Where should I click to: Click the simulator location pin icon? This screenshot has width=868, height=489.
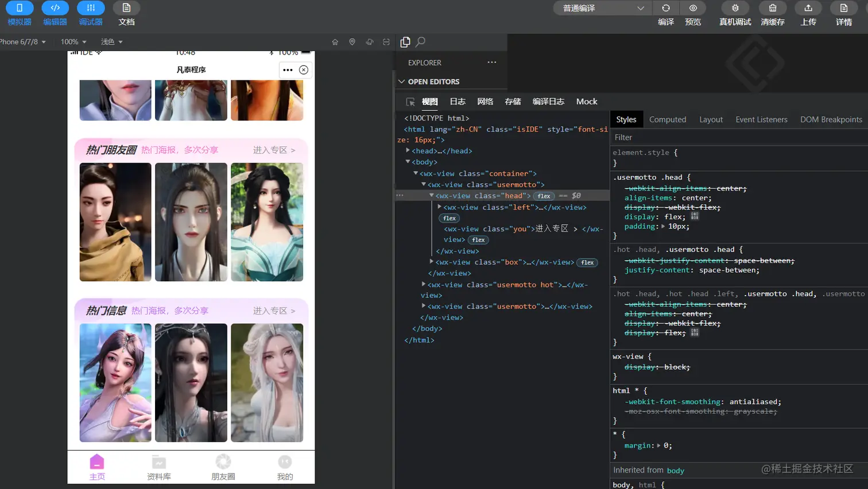pos(352,42)
